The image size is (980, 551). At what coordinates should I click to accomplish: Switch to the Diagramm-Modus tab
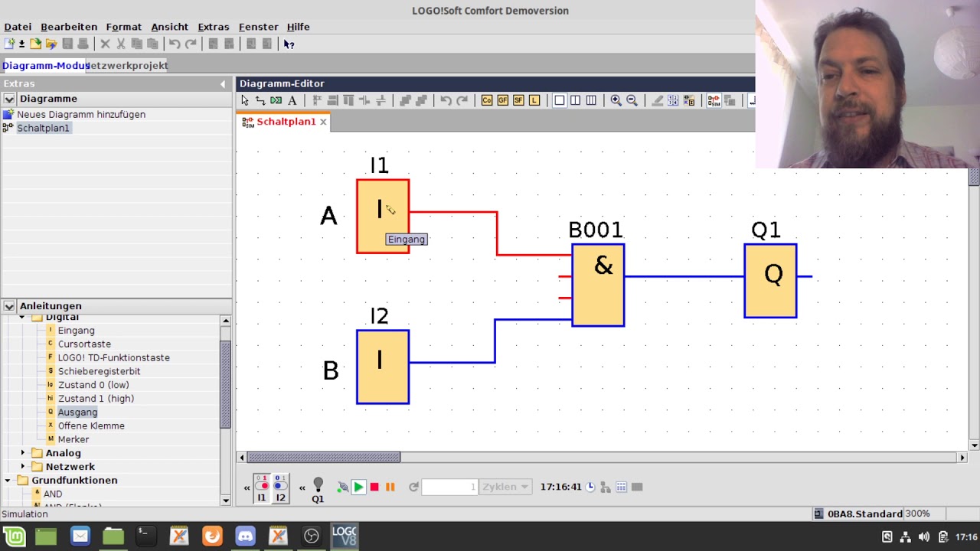(x=45, y=66)
